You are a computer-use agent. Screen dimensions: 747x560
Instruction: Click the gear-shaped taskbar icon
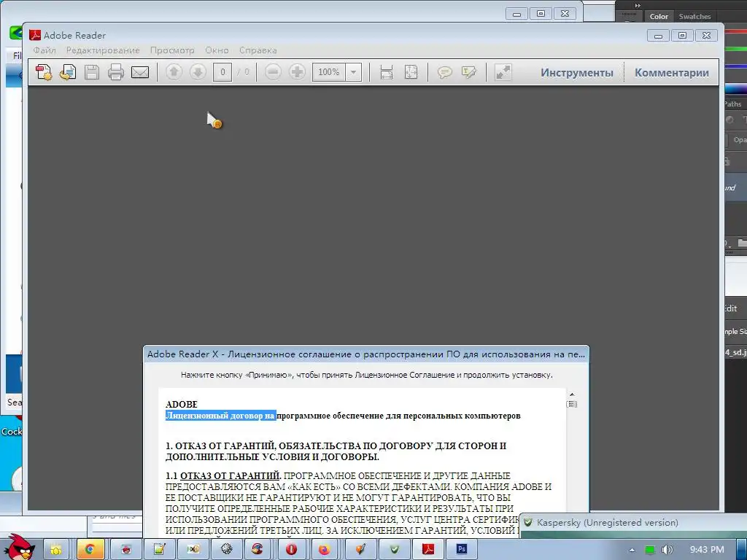click(227, 549)
